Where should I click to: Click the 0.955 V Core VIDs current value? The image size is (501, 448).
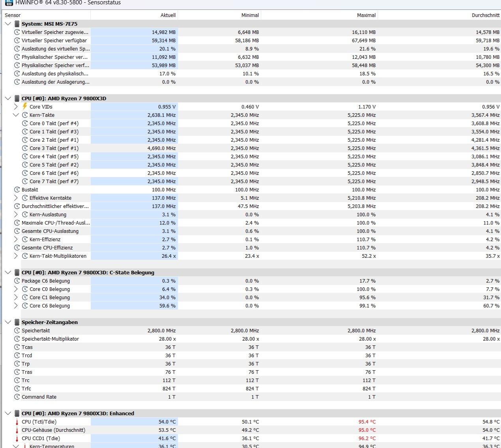click(167, 107)
